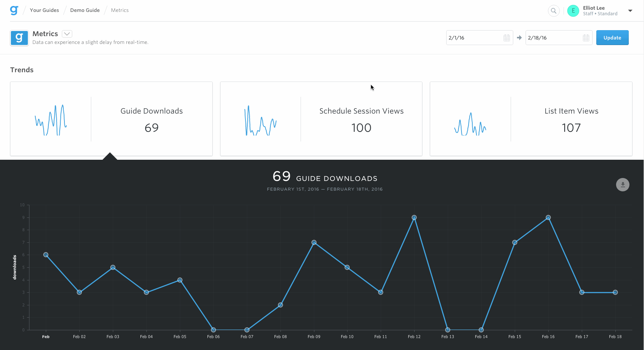Go to Your Guides breadcrumb
Viewport: 644px width, 350px height.
pyautogui.click(x=44, y=10)
